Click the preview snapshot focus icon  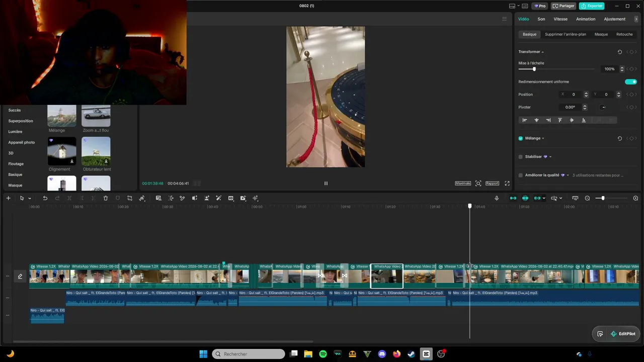[478, 184]
